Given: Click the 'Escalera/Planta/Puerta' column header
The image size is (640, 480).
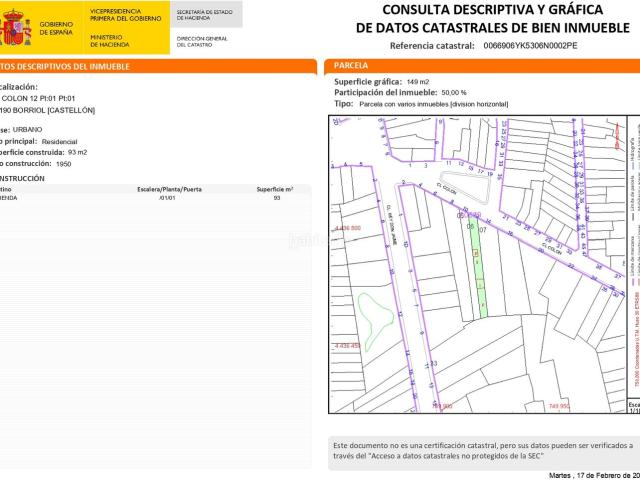Looking at the screenshot, I should pyautogui.click(x=169, y=189).
